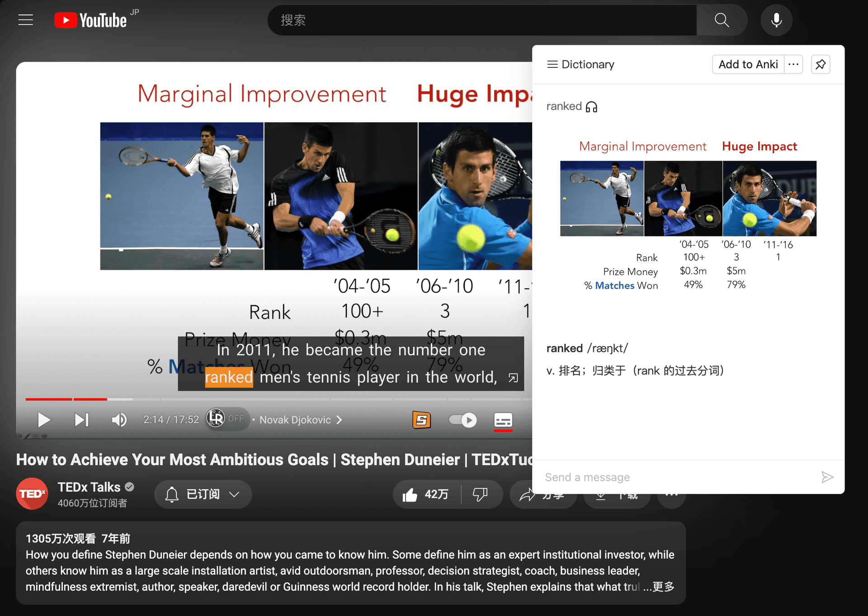868x616 pixels.
Task: Open the YouTube hamburger guide menu
Action: (26, 20)
